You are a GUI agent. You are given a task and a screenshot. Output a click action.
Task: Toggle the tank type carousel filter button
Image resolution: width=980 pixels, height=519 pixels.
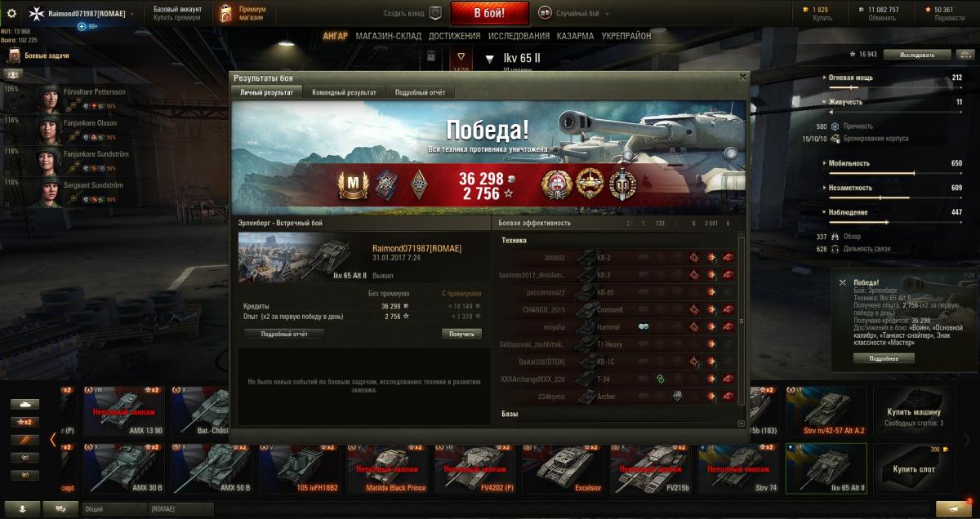pyautogui.click(x=25, y=404)
